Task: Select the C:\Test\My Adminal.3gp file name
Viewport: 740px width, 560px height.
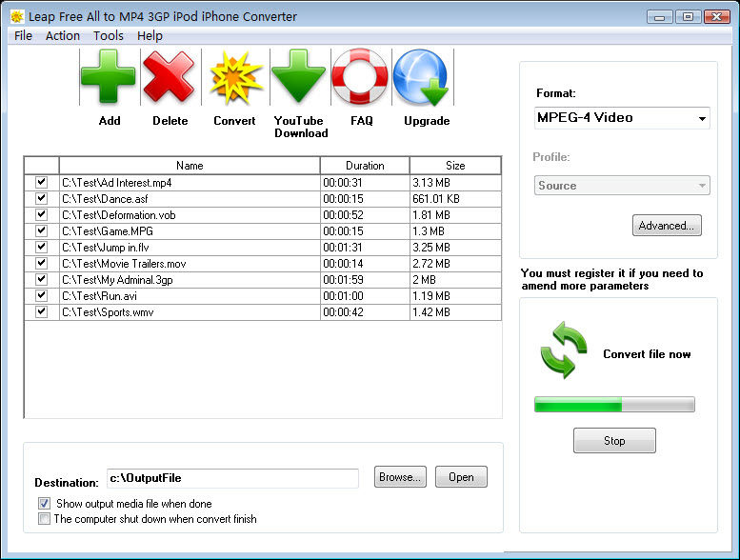Action: (x=117, y=280)
